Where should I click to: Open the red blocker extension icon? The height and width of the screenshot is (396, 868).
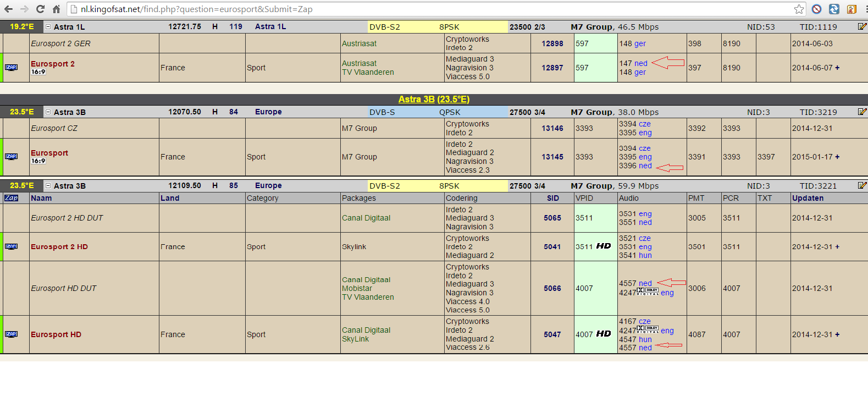coord(817,9)
